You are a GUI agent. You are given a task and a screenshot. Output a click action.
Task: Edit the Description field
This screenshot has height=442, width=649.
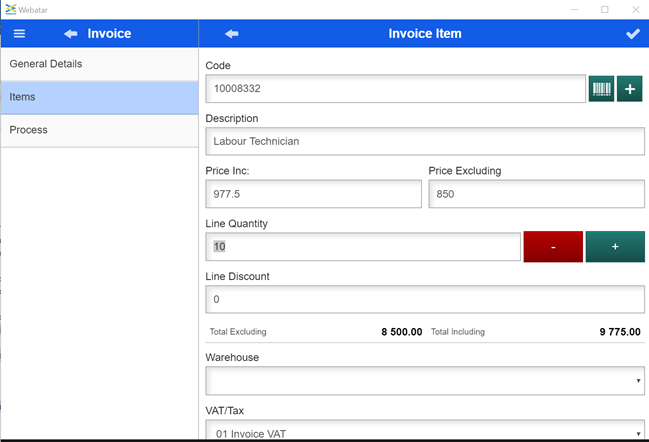click(x=425, y=141)
